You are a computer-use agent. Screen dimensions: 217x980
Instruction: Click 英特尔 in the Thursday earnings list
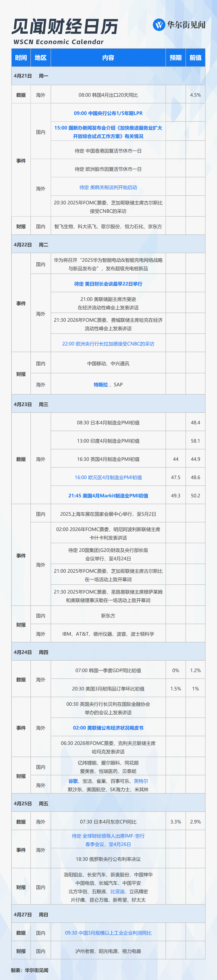[x=141, y=781]
